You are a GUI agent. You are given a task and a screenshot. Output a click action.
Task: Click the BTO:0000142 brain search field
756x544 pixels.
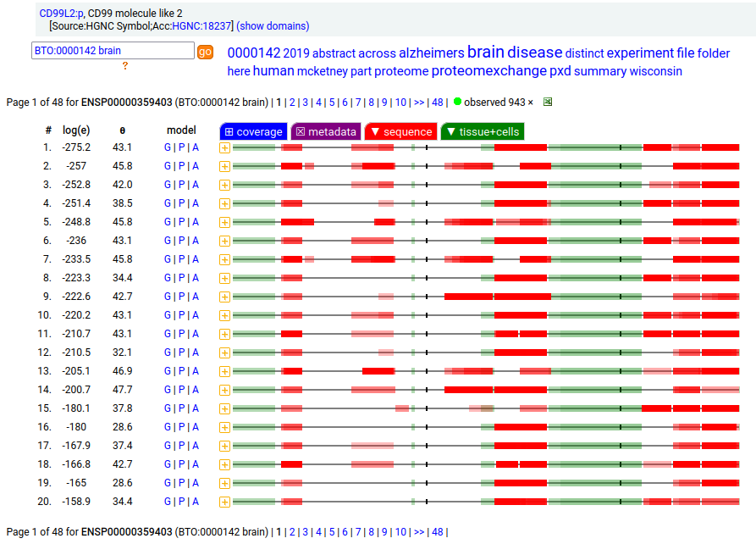pos(113,51)
